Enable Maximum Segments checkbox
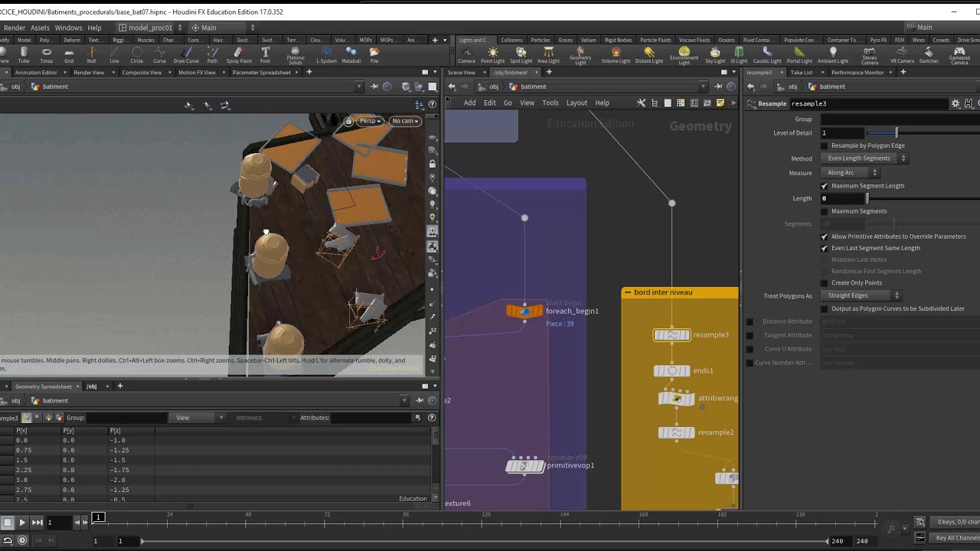Viewport: 980px width, 551px height. 825,211
